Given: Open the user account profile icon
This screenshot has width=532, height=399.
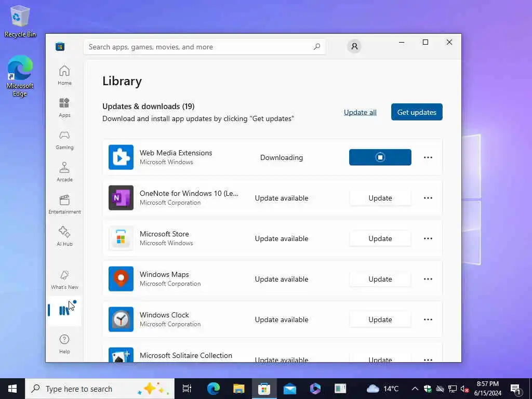Looking at the screenshot, I should [x=354, y=46].
